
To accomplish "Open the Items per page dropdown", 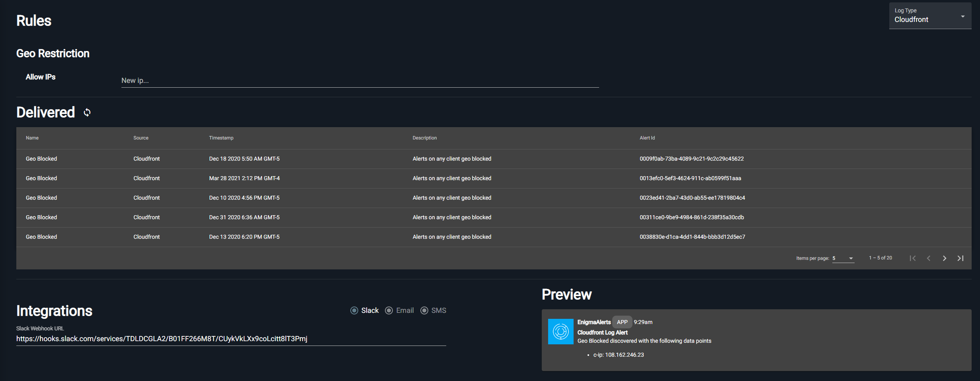I will tap(843, 258).
